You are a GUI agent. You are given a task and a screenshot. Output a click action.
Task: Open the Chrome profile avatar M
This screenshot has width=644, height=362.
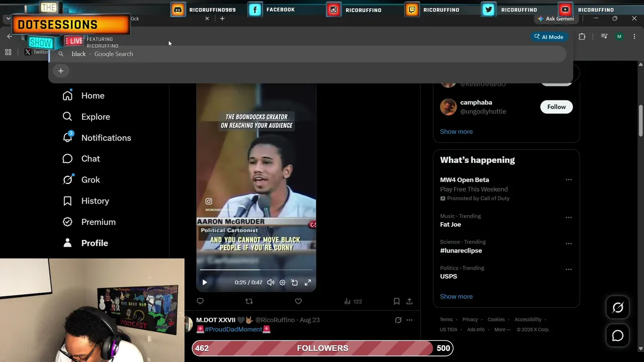(619, 37)
